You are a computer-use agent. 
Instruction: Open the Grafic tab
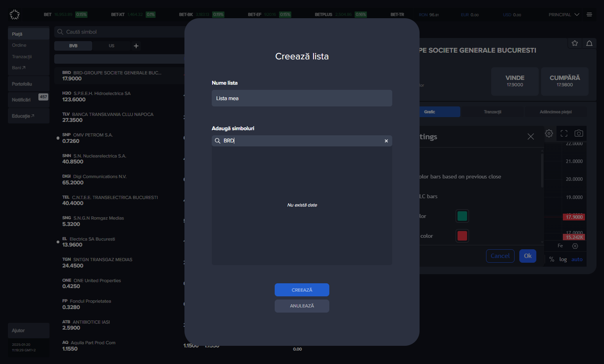(x=429, y=112)
